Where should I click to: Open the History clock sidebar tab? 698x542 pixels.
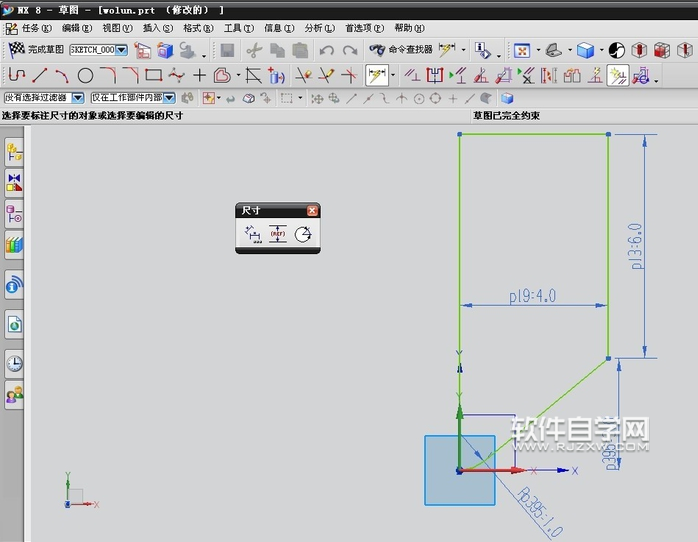coord(14,363)
